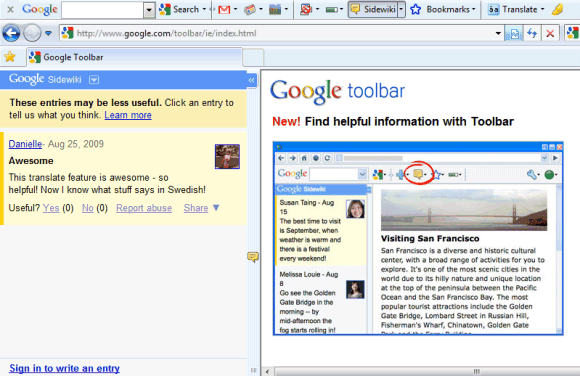Go back with browser Back button
Image resolution: width=580 pixels, height=376 pixels.
click(x=11, y=33)
